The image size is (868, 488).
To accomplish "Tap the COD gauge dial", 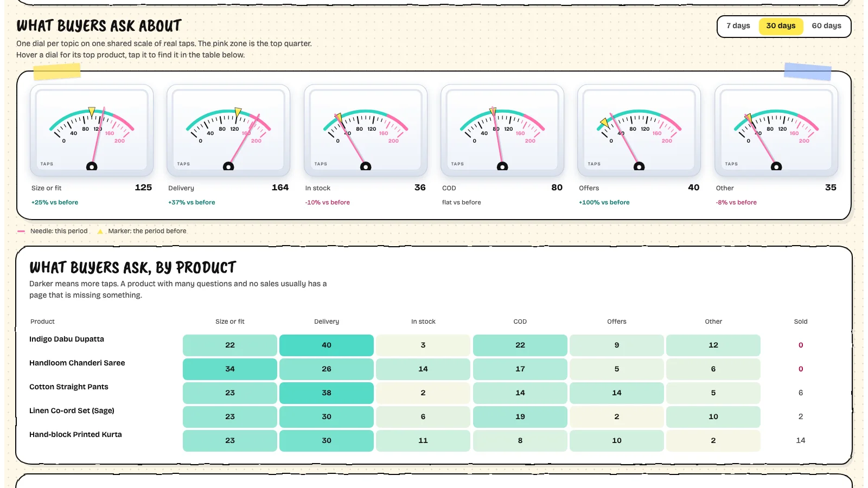I will tap(502, 131).
